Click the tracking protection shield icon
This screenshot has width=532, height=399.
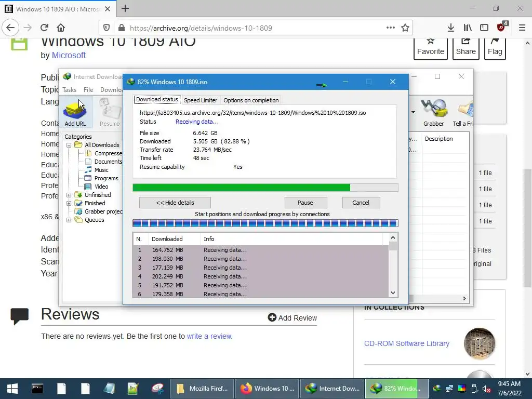pos(106,28)
